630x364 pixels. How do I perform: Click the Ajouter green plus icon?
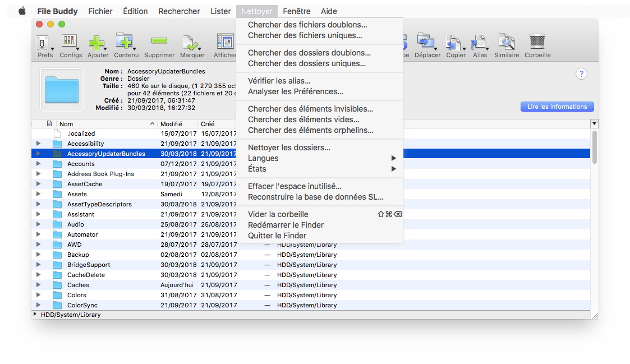97,43
